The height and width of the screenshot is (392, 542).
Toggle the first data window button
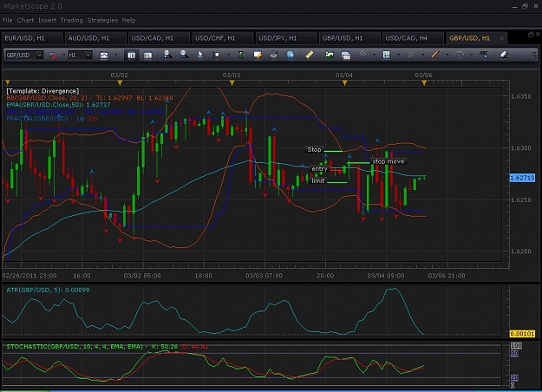click(131, 55)
